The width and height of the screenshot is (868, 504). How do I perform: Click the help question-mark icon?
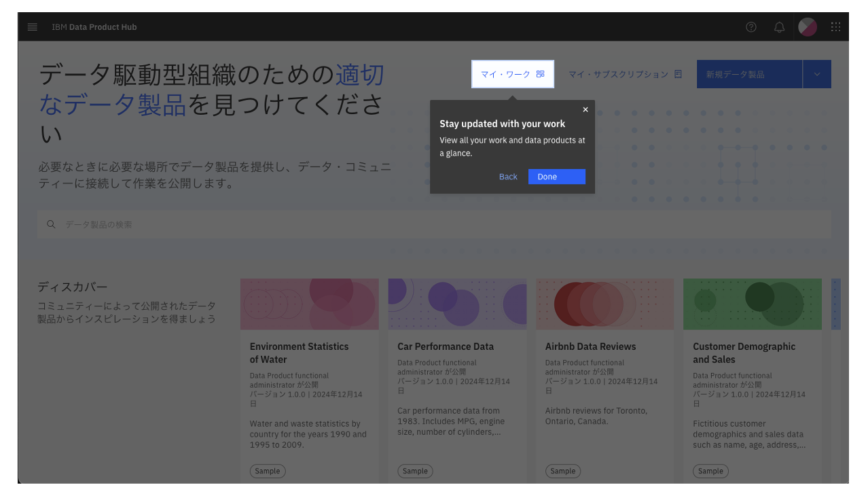pyautogui.click(x=751, y=27)
